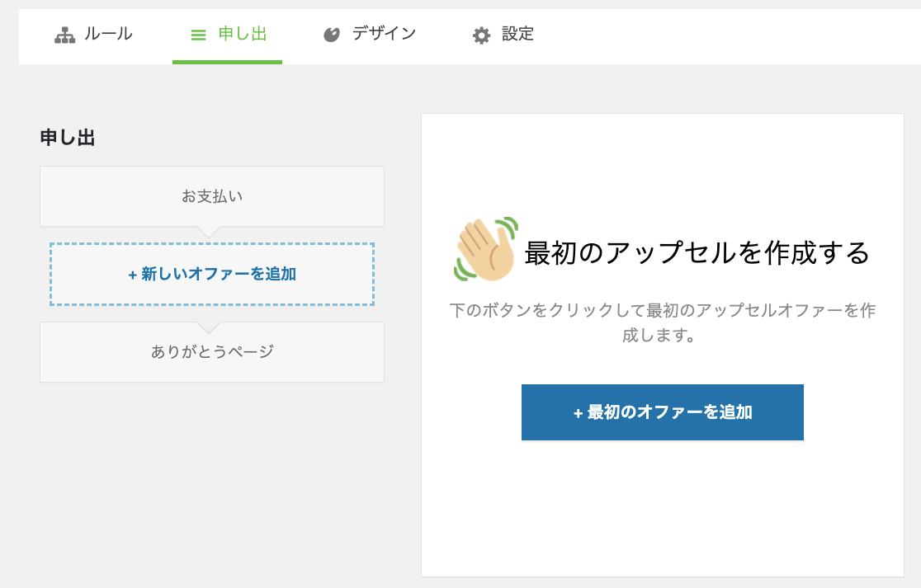Click + 新しいオファーを追加 dashed box
921x588 pixels.
pos(212,274)
